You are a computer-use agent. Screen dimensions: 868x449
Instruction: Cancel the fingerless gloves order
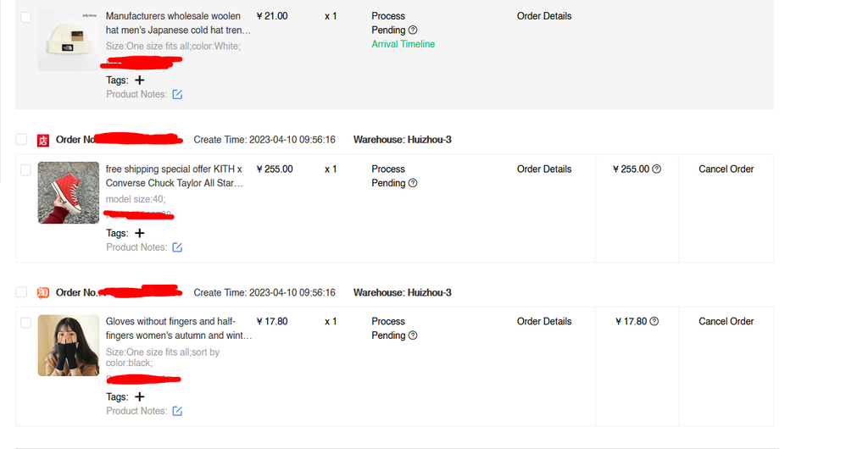pos(726,321)
